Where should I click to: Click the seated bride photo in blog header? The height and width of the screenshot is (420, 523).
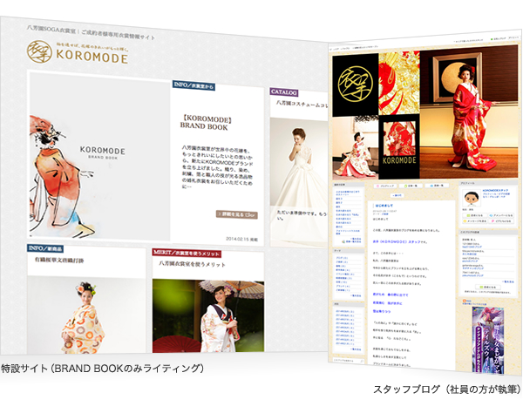(356, 148)
